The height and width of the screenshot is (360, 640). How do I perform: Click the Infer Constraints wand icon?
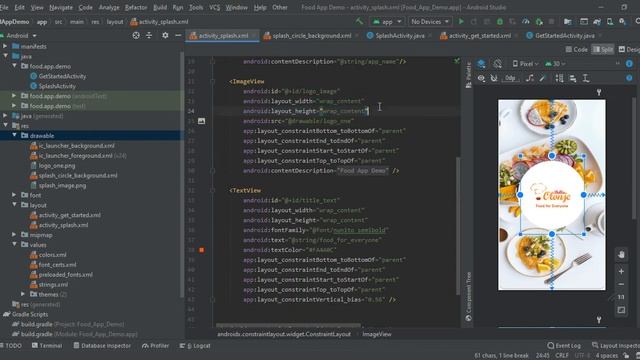click(x=542, y=78)
